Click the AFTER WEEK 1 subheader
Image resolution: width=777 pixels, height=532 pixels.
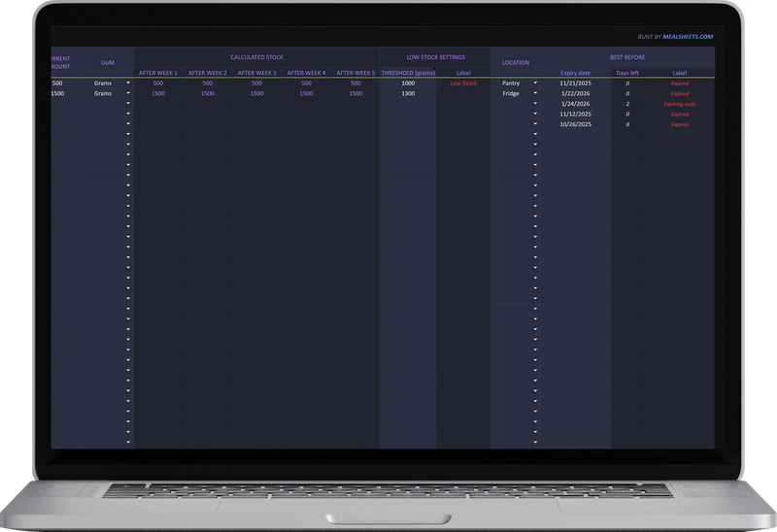pyautogui.click(x=158, y=73)
